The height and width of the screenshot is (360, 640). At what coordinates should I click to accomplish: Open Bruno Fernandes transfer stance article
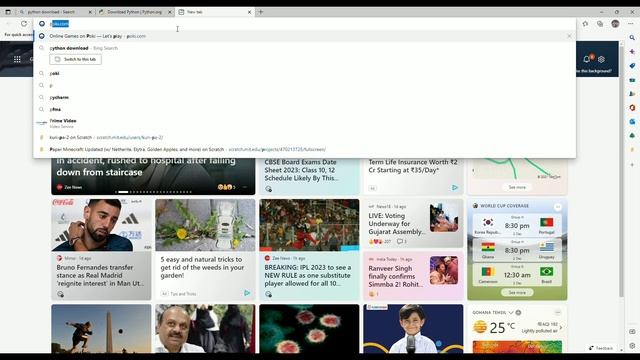tap(100, 275)
